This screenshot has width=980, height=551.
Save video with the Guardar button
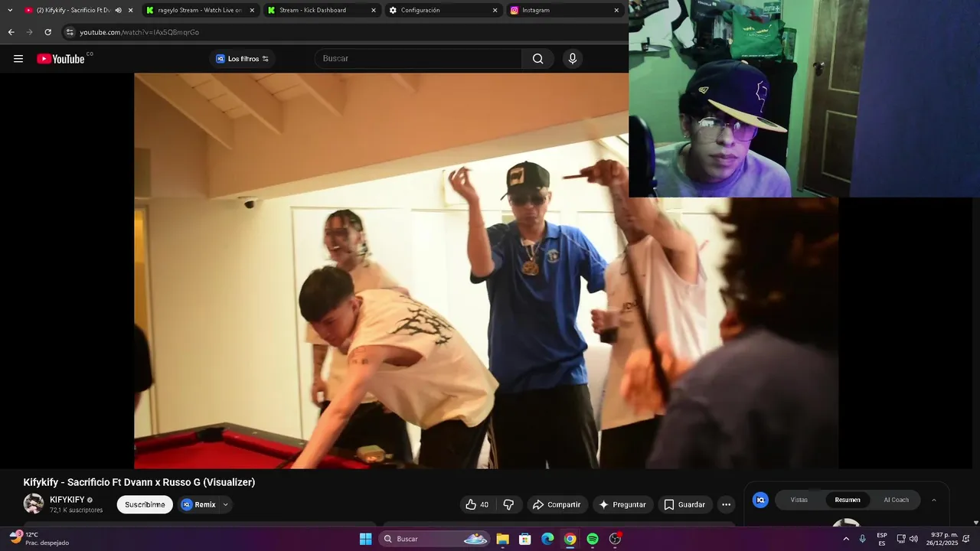tap(684, 504)
